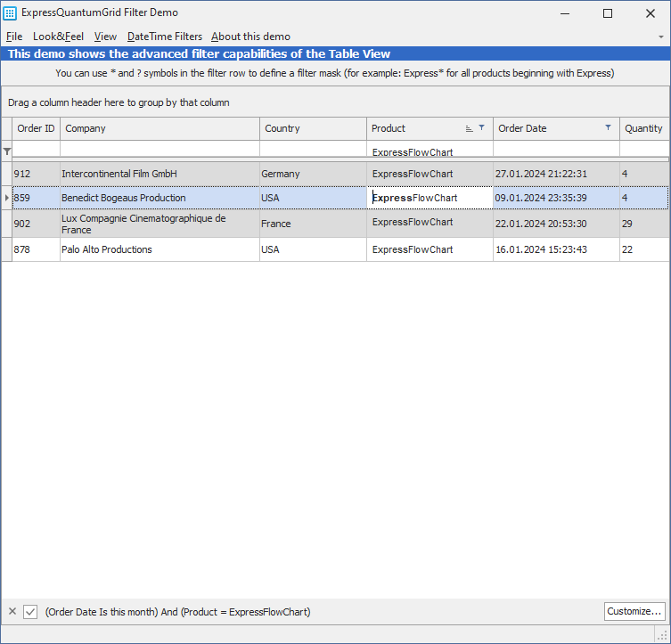This screenshot has width=671, height=644.
Task: Click ExpressFlowChart product in row 912
Action: point(430,174)
